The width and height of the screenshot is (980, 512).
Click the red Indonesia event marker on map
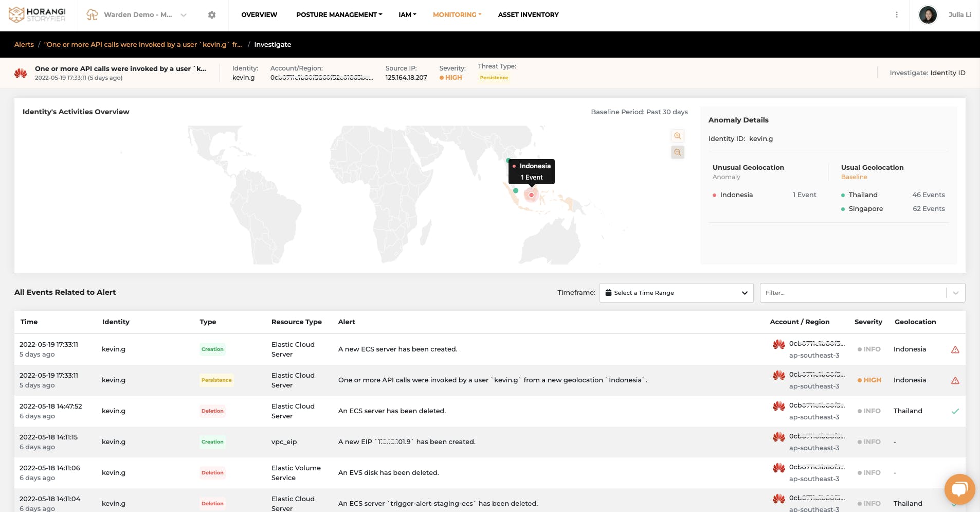coord(531,195)
